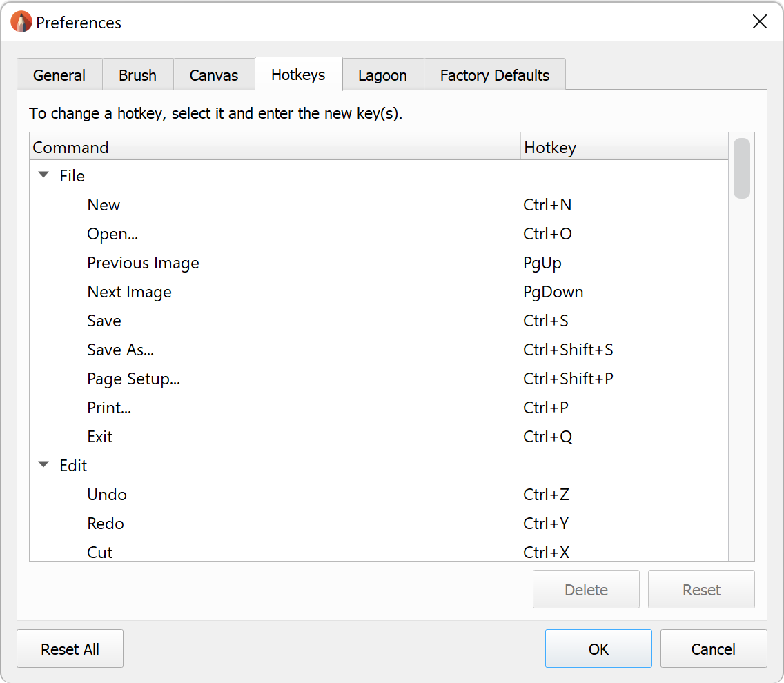Switch to the General tab
The width and height of the screenshot is (784, 683).
pos(59,75)
